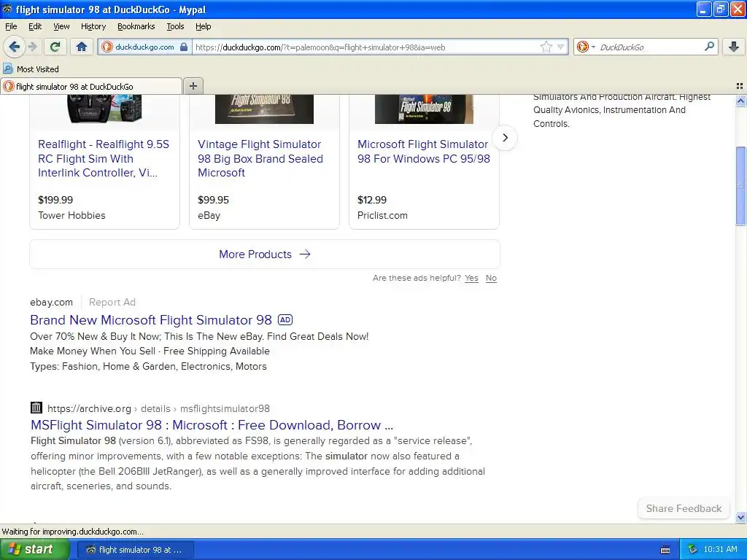Click the AD badge next to eBay title

click(285, 320)
